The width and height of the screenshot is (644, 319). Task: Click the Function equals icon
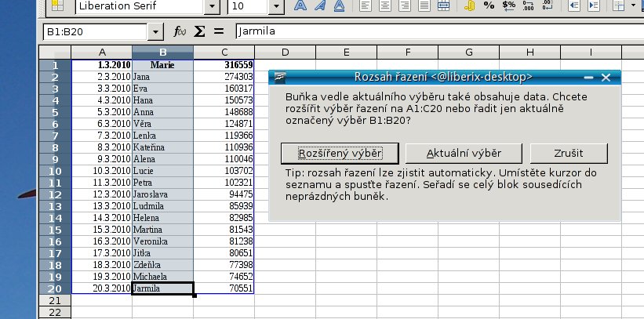point(219,31)
